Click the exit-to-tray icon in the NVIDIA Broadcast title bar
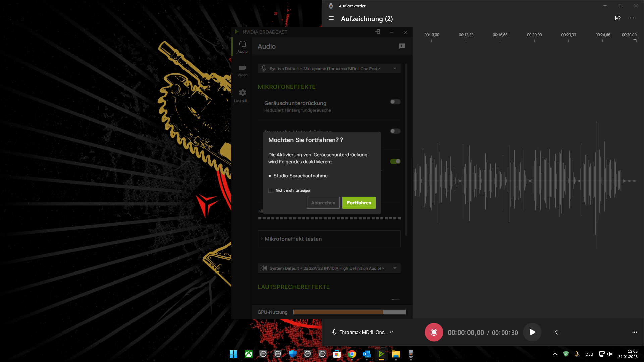This screenshot has height=362, width=644. click(378, 32)
